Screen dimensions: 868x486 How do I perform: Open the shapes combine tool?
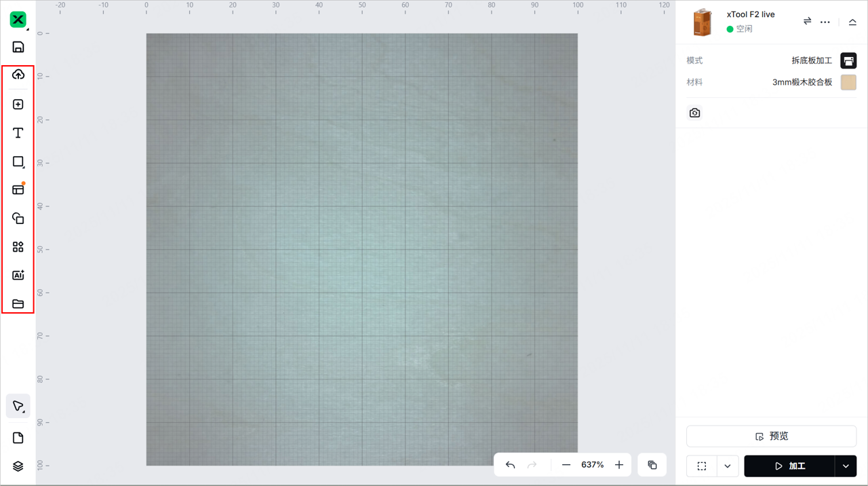coord(18,219)
